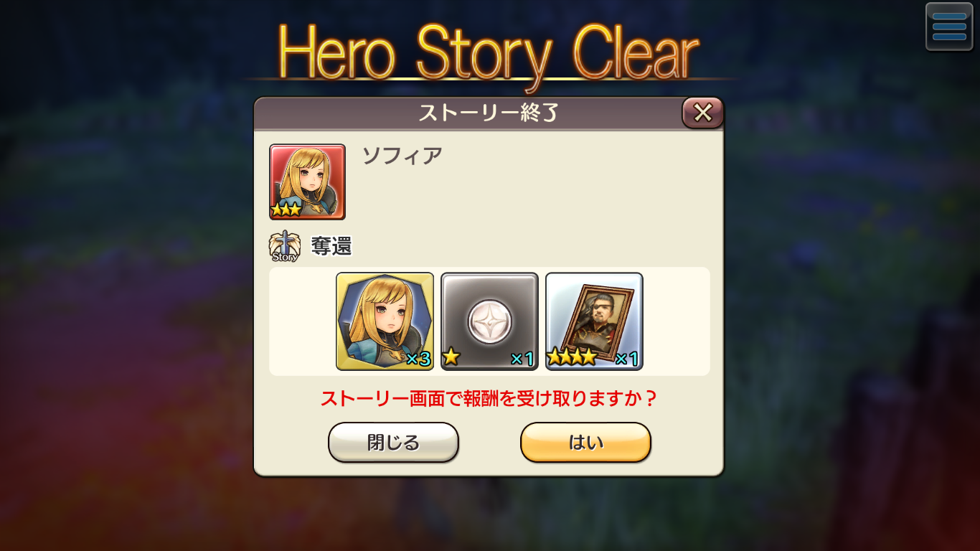Click the 閉じる button

coord(393,442)
